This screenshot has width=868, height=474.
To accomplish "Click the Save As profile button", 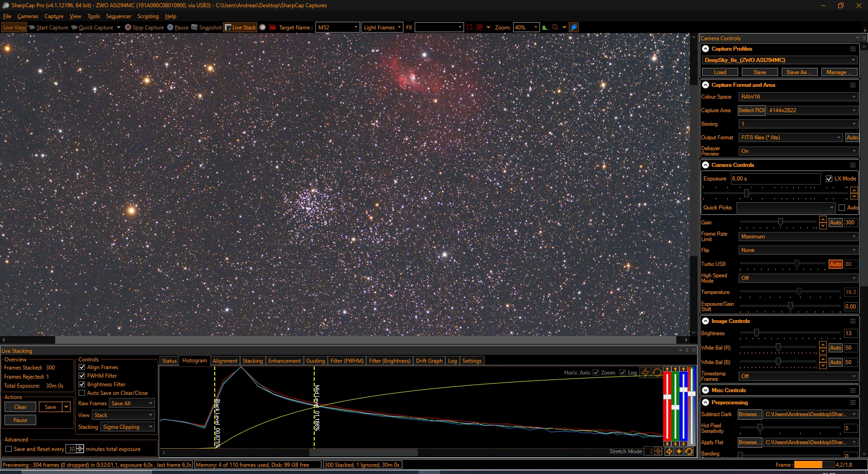I will [800, 72].
